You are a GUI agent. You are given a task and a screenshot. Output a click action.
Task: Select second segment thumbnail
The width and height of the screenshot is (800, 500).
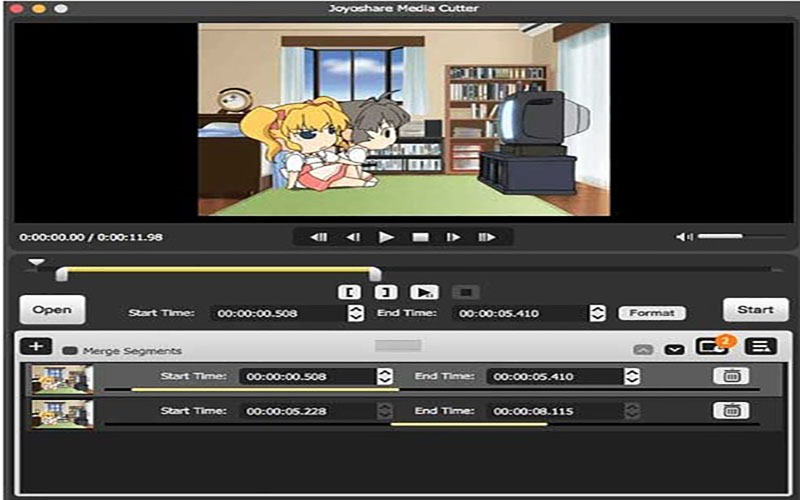tap(62, 414)
